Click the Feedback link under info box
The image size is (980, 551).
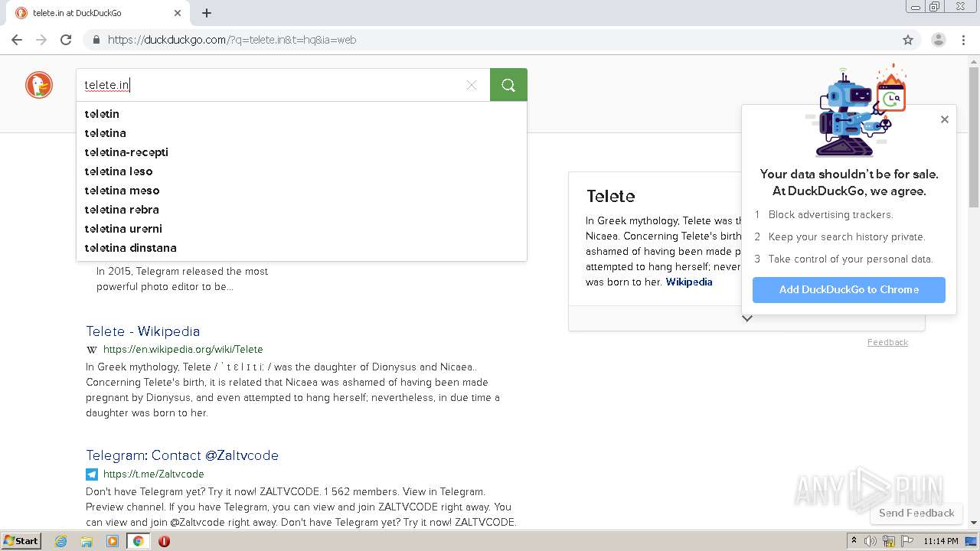click(x=887, y=342)
